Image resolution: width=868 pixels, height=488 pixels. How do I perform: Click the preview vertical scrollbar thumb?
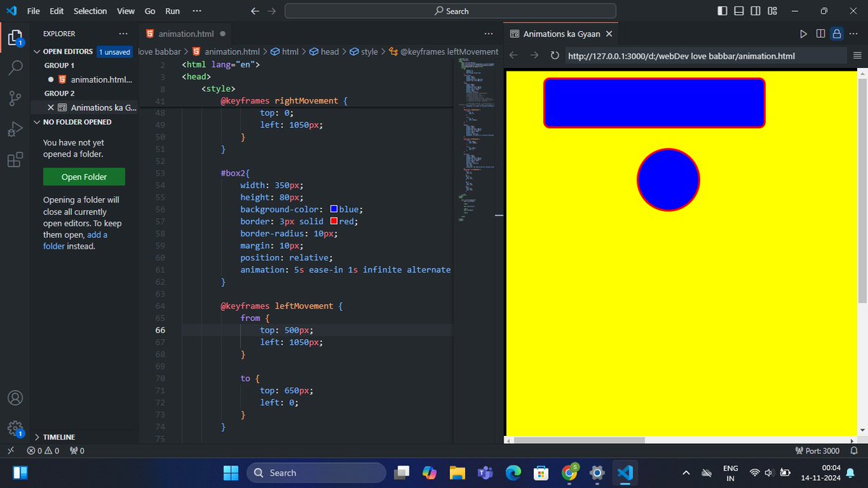click(x=861, y=191)
